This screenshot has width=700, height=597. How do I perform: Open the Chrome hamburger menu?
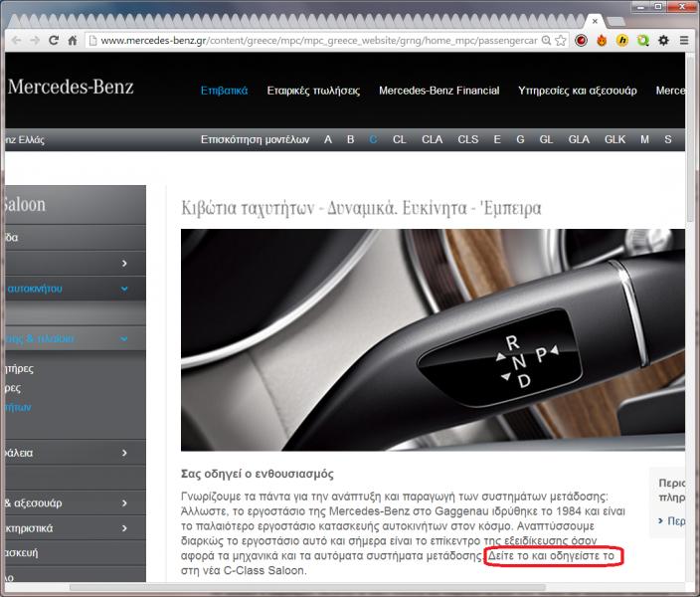coord(684,40)
